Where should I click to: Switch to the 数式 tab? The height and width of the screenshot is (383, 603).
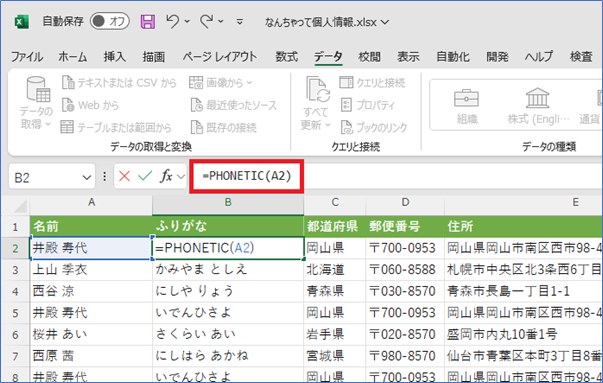287,57
